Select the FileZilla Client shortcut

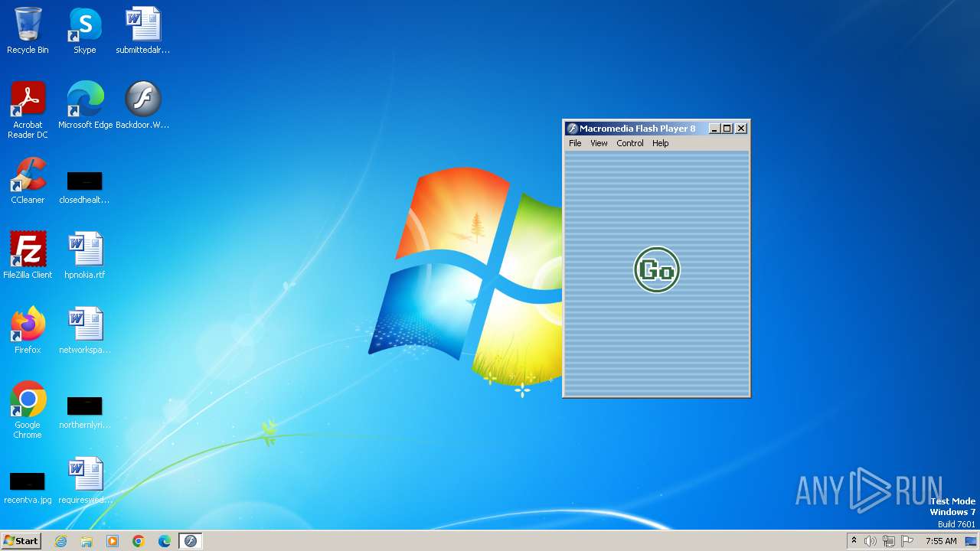coord(28,256)
